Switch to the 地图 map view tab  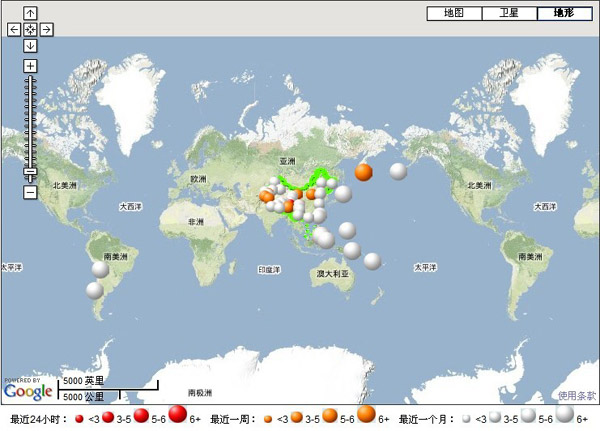click(x=454, y=13)
